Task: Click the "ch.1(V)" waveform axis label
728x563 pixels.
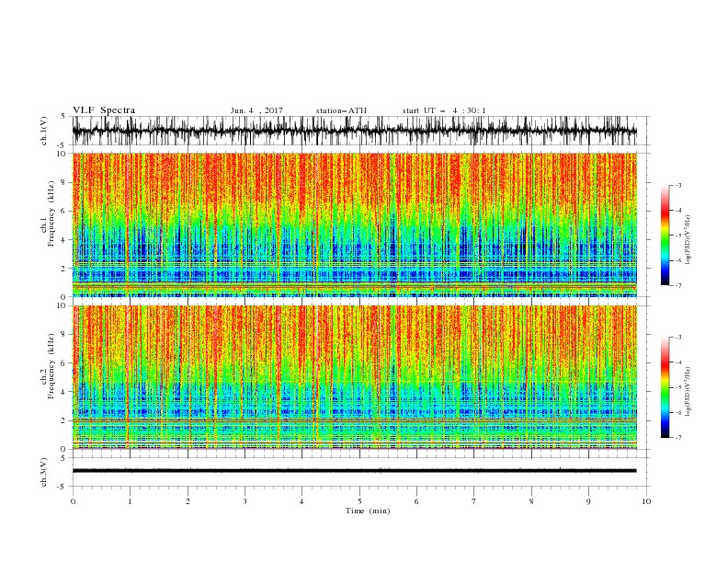Action: point(44,131)
